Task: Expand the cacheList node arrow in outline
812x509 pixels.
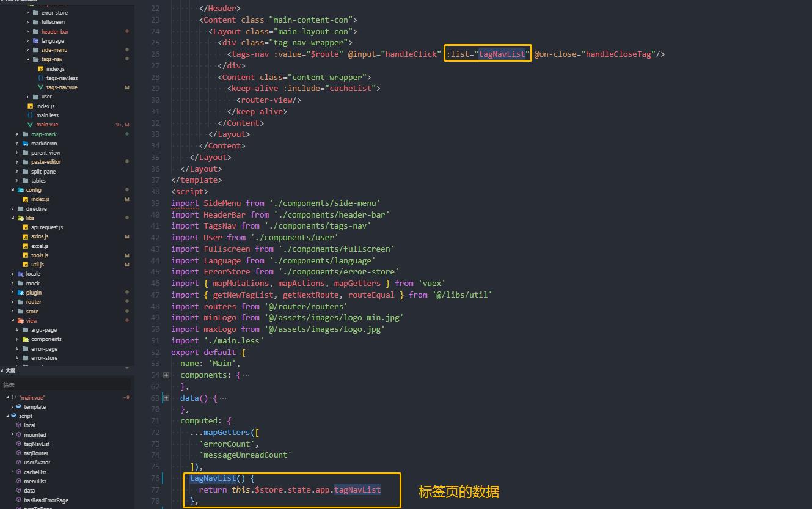Action: point(12,472)
